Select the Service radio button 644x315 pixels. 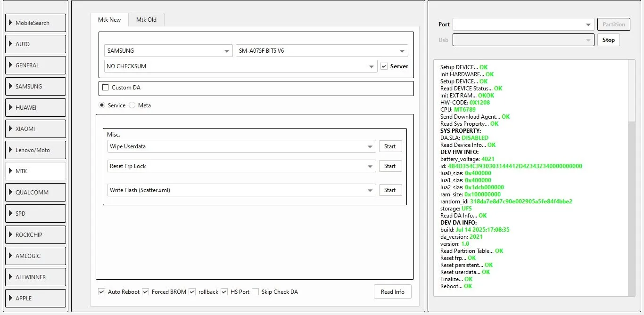point(102,105)
